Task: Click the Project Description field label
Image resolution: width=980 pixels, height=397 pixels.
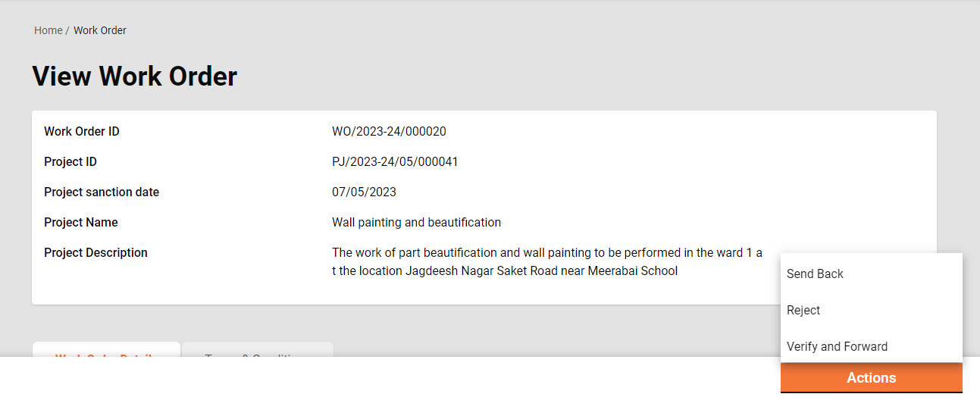Action: (95, 253)
